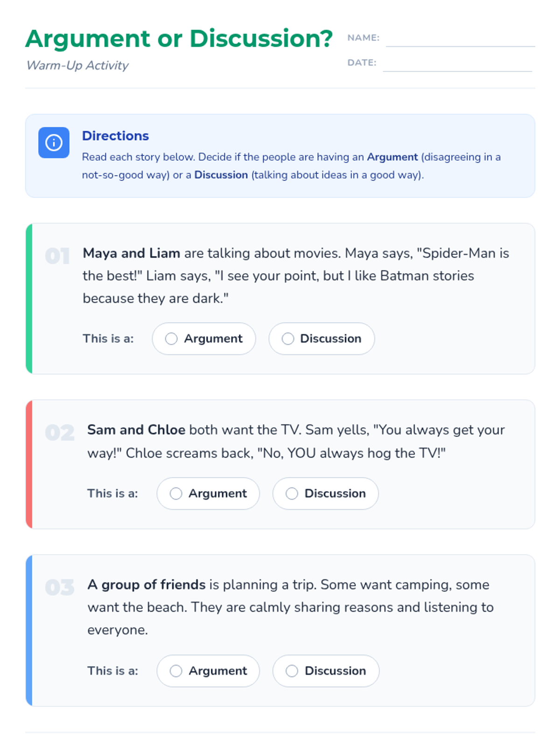Click bold word Argument in Directions text
The height and width of the screenshot is (747, 560).
[392, 157]
